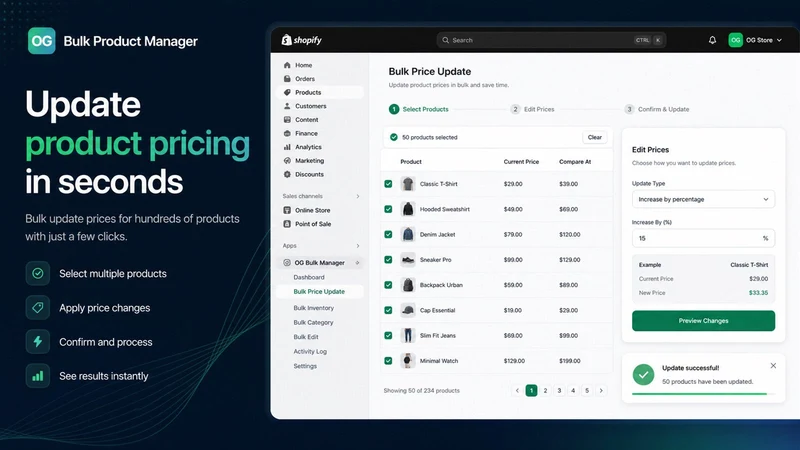Click the See results instantly chart icon

pyautogui.click(x=38, y=376)
